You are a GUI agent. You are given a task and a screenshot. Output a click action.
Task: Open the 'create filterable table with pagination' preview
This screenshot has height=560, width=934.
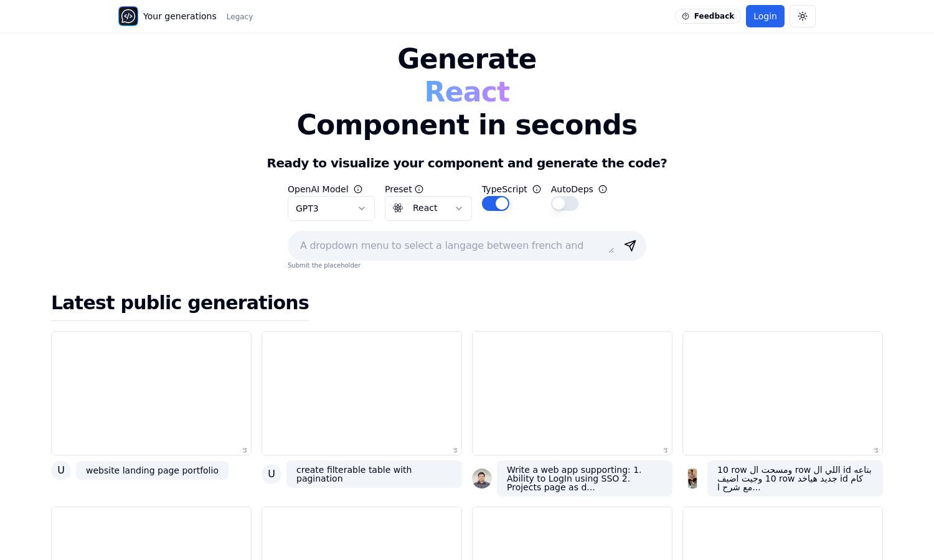[x=362, y=393]
